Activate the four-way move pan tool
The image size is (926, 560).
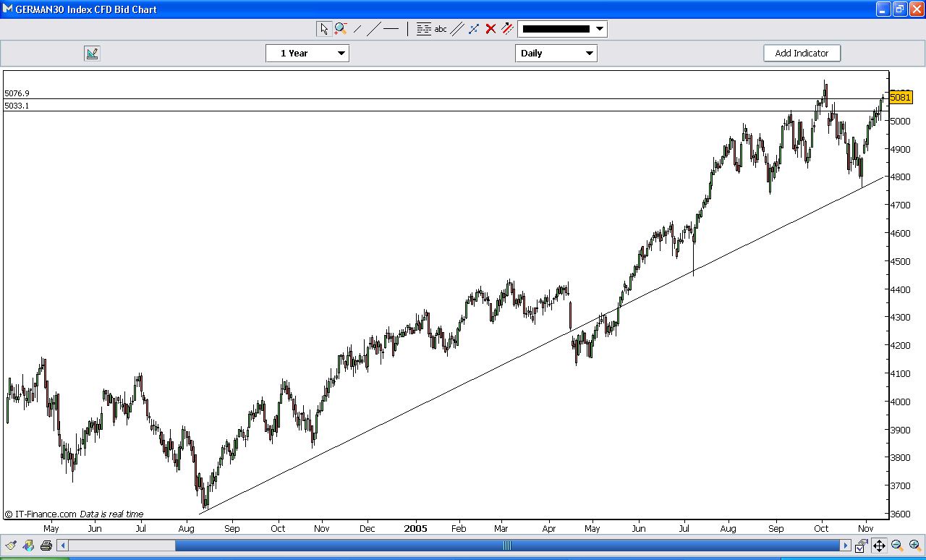tap(879, 546)
